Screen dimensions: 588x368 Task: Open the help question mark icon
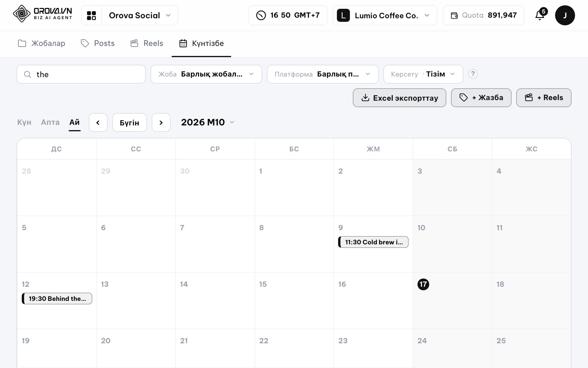tap(473, 74)
